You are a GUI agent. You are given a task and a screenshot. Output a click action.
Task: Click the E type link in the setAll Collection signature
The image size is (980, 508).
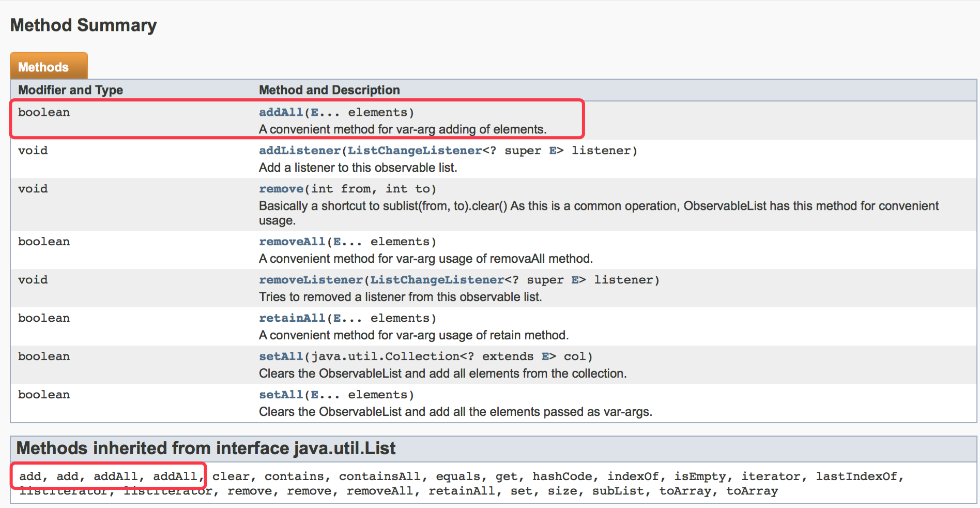[545, 356]
